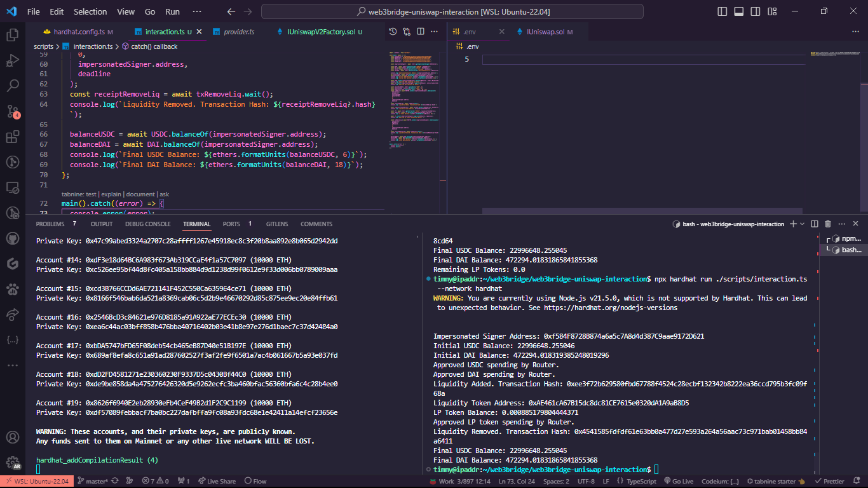Open the Manage gear icon
Image resolution: width=868 pixels, height=488 pixels.
(x=13, y=462)
